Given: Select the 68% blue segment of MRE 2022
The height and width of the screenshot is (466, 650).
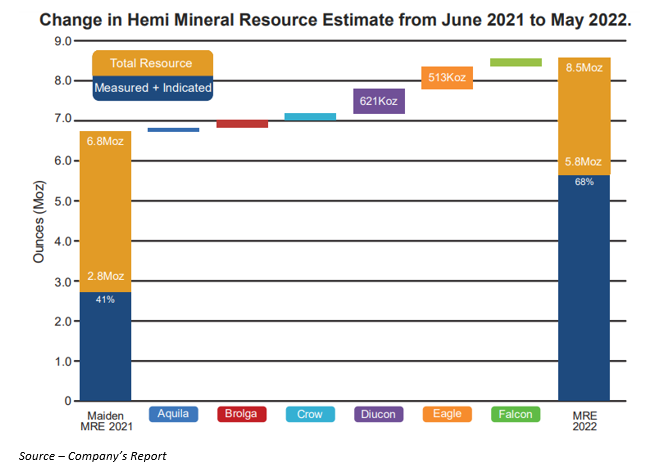Looking at the screenshot, I should point(584,290).
